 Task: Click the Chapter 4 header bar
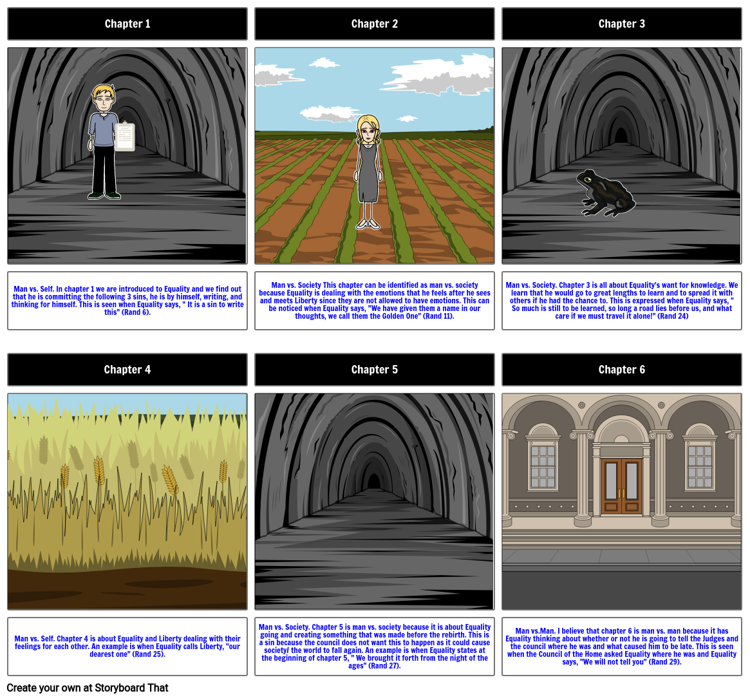[x=127, y=370]
